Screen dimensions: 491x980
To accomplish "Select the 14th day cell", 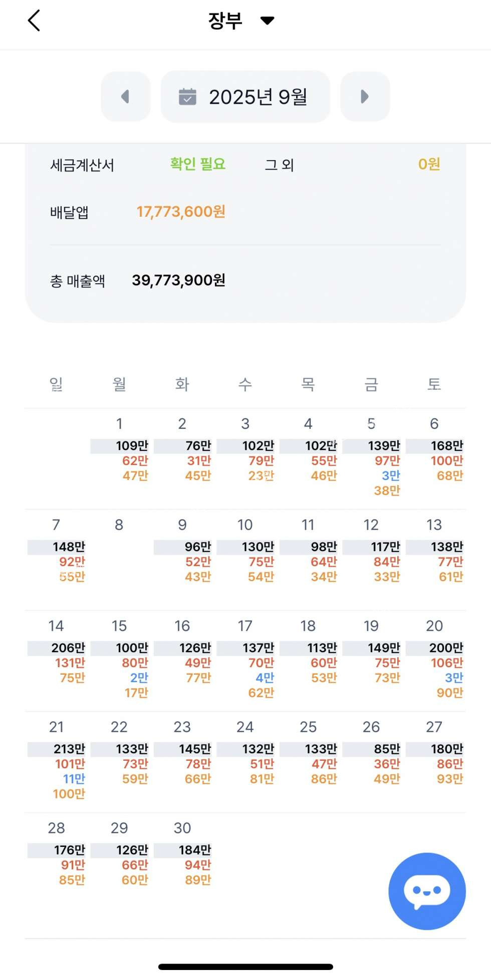I will (57, 656).
